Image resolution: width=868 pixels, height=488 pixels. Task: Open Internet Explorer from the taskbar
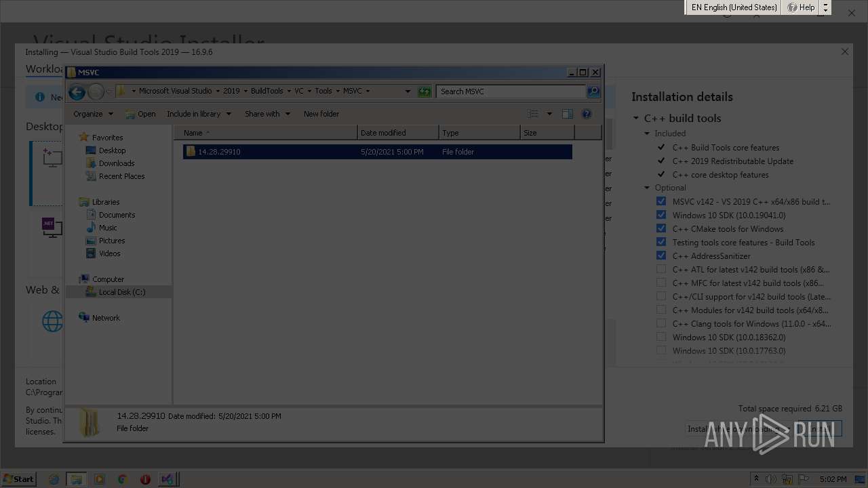pos(54,479)
